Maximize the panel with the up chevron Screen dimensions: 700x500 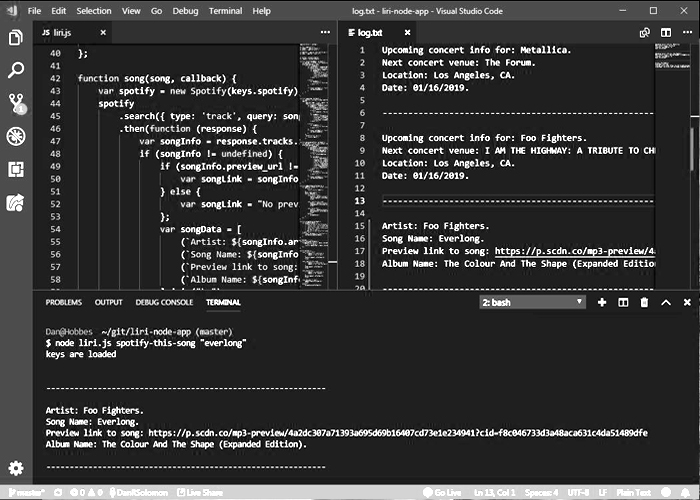(x=666, y=302)
